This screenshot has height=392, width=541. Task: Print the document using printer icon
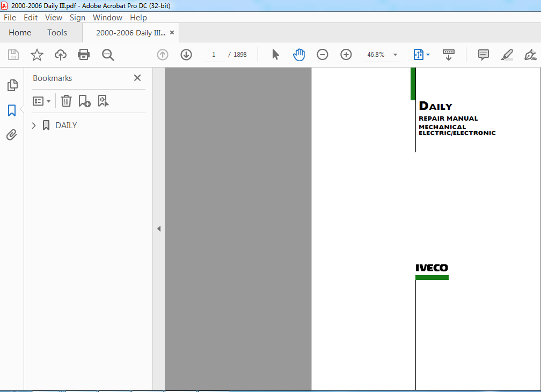[x=84, y=55]
